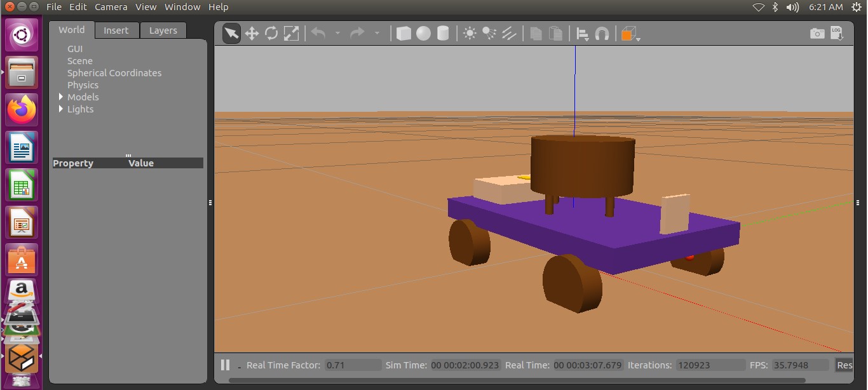
Task: Take a screenshot with camera icon
Action: [x=817, y=34]
